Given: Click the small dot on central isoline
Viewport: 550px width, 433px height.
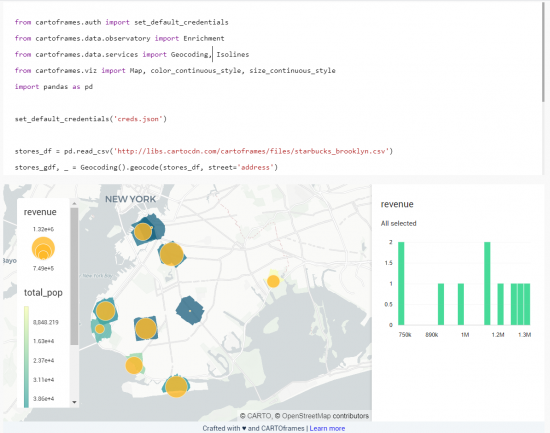Looking at the screenshot, I should click(x=190, y=311).
